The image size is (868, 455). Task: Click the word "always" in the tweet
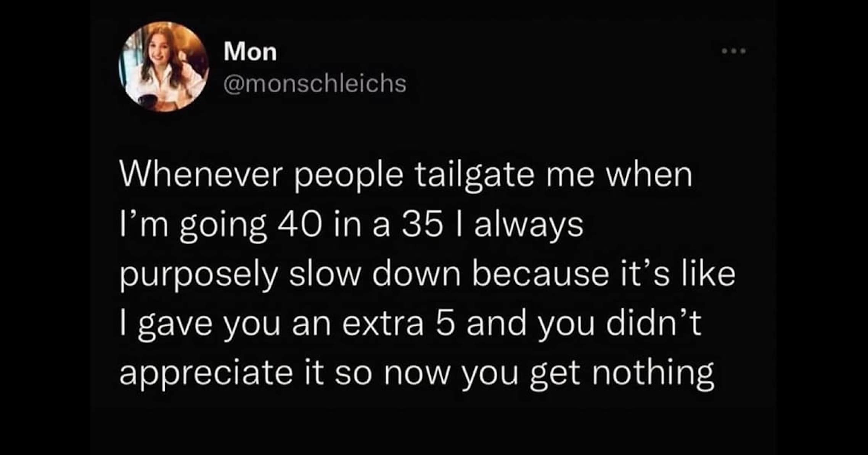pos(529,226)
